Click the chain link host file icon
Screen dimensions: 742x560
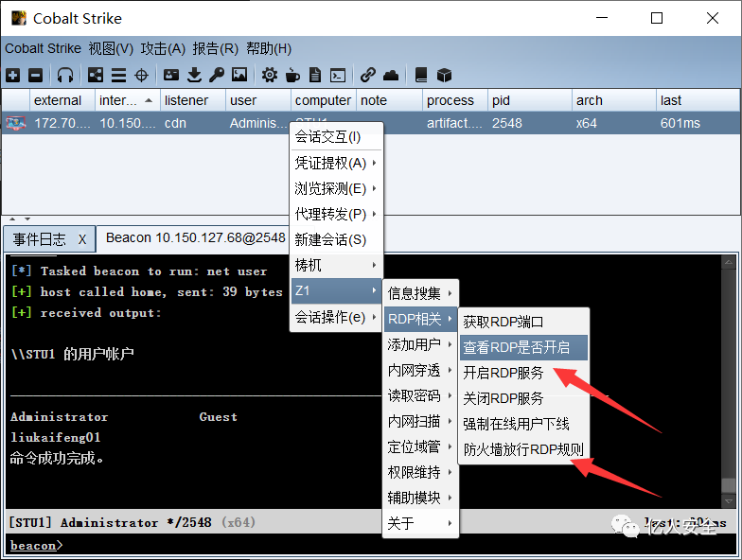(367, 75)
